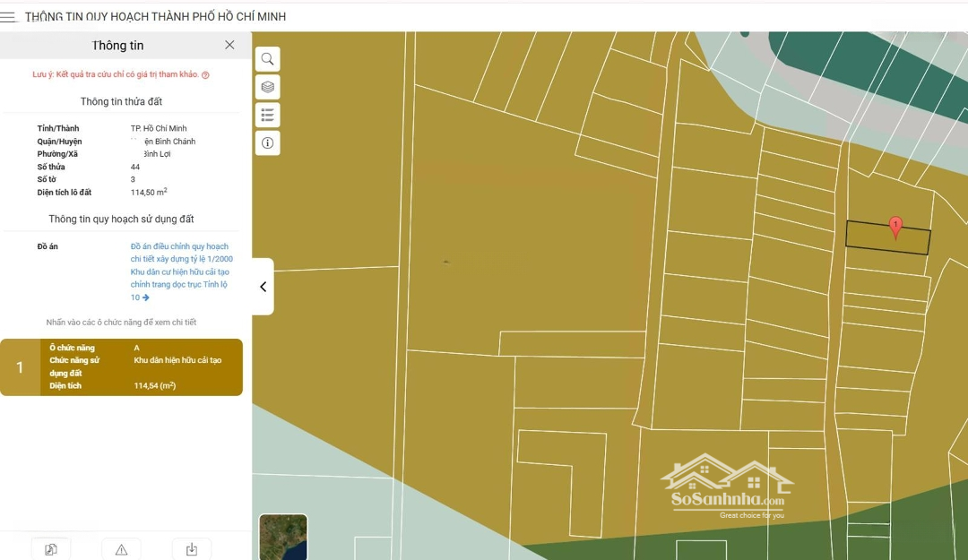The height and width of the screenshot is (560, 968).
Task: Click the help question mark beside the notice
Action: [x=205, y=75]
